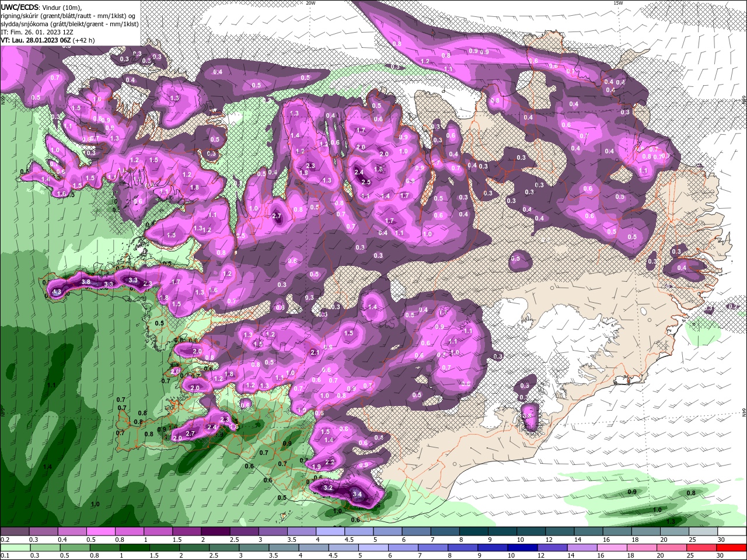Click the 4.3 snowfall value on the map

pyautogui.click(x=57, y=292)
